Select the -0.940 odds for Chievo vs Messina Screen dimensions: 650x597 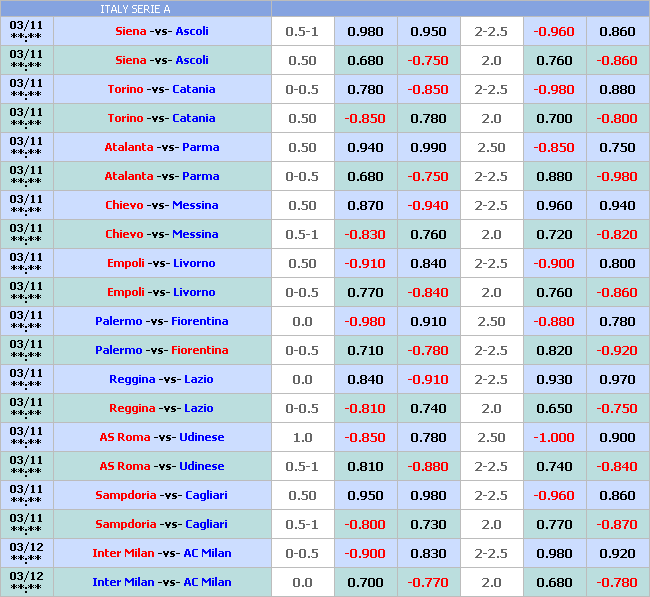[x=428, y=205]
